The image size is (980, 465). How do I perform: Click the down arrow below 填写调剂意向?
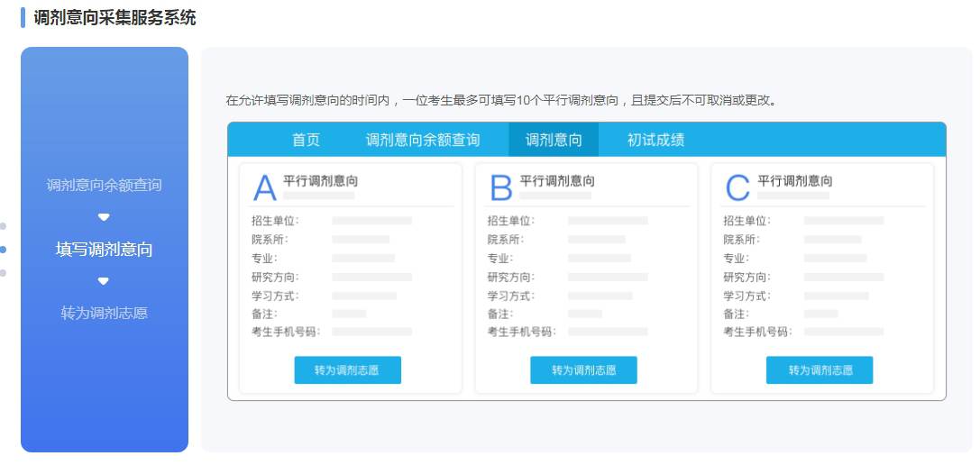104,281
